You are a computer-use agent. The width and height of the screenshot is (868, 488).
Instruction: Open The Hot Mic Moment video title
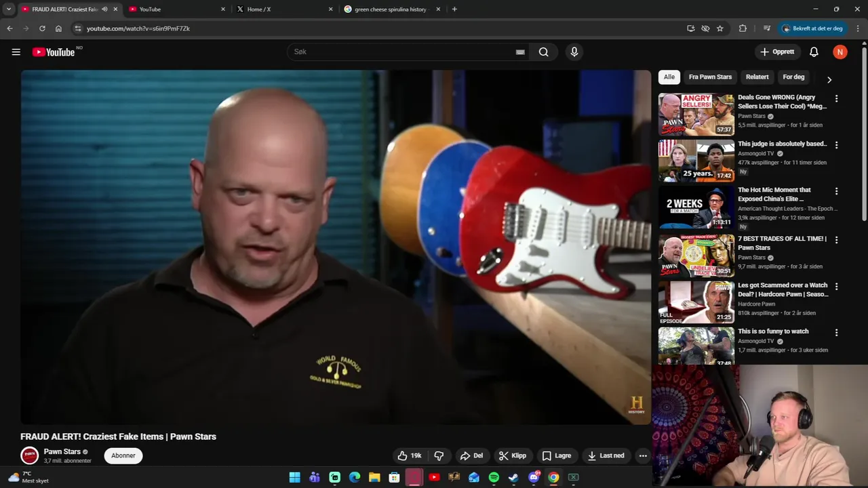click(x=774, y=195)
